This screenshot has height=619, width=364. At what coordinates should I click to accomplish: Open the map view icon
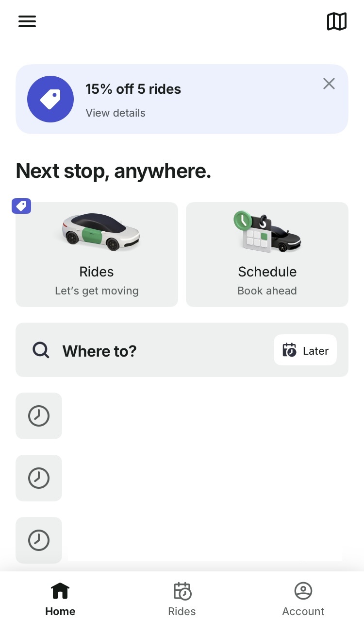pyautogui.click(x=336, y=21)
